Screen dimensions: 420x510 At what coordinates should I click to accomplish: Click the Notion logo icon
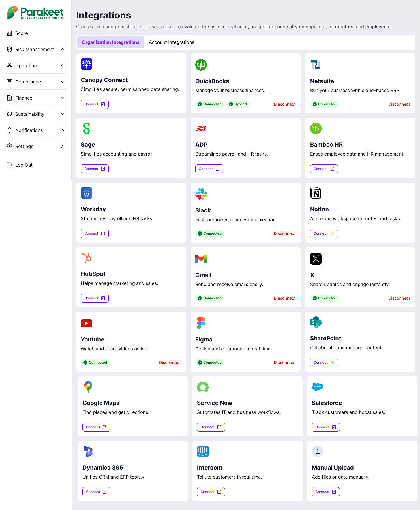coord(316,193)
